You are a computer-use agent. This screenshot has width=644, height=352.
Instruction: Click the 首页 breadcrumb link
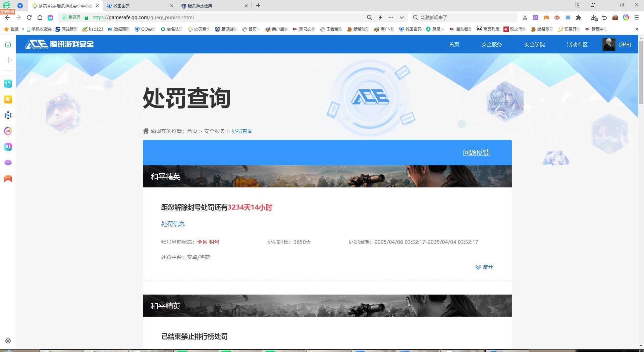click(192, 131)
